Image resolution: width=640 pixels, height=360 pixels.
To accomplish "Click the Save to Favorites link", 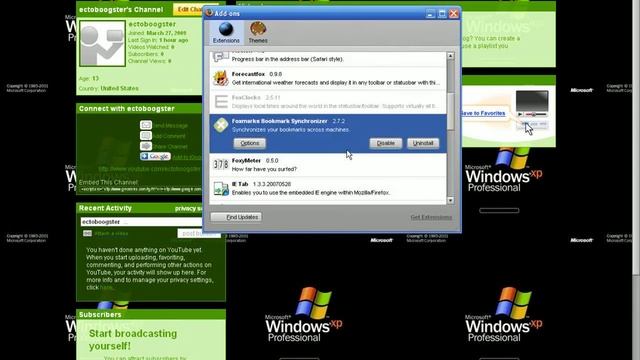I will pyautogui.click(x=483, y=113).
